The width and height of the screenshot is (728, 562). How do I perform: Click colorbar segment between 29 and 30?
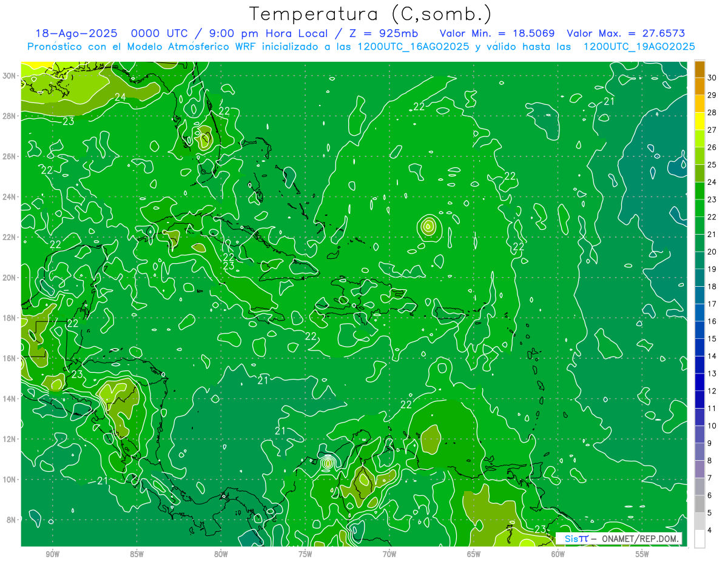click(x=699, y=86)
